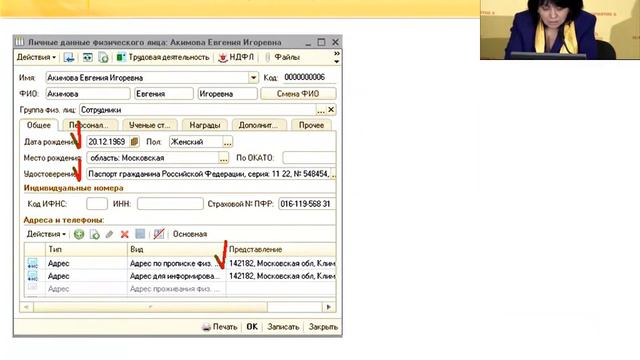The height and width of the screenshot is (360, 640).
Task: Expand the toolbar overflow chevron
Action: click(336, 57)
